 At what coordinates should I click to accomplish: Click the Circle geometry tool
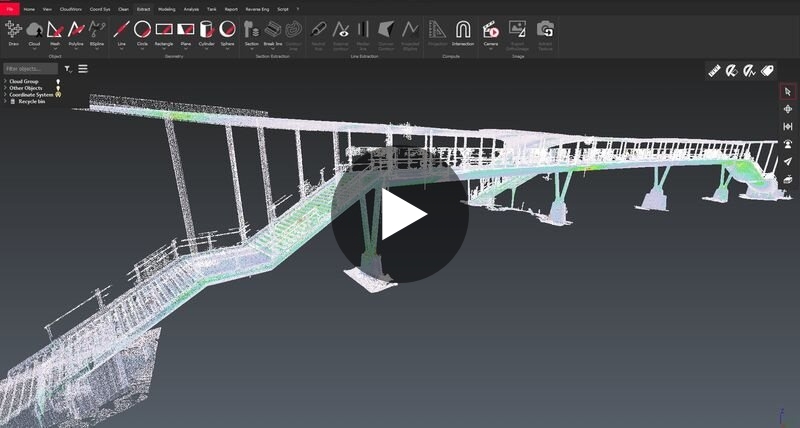click(142, 32)
